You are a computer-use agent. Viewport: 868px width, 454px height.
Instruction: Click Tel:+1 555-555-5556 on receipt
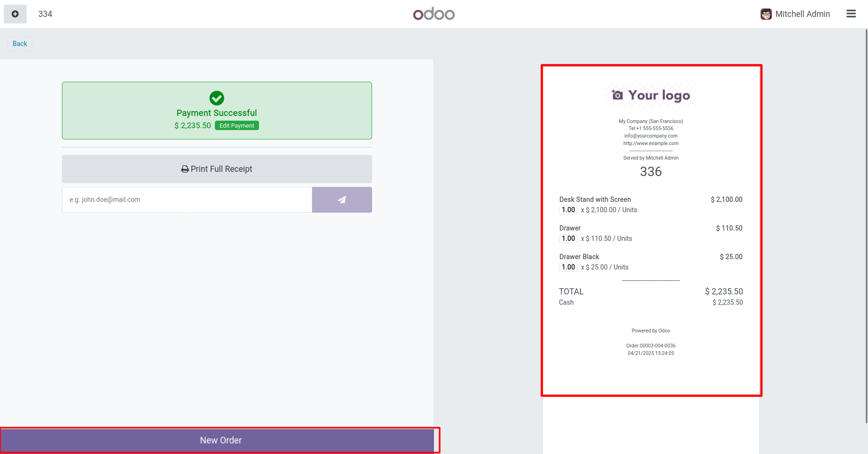point(651,128)
